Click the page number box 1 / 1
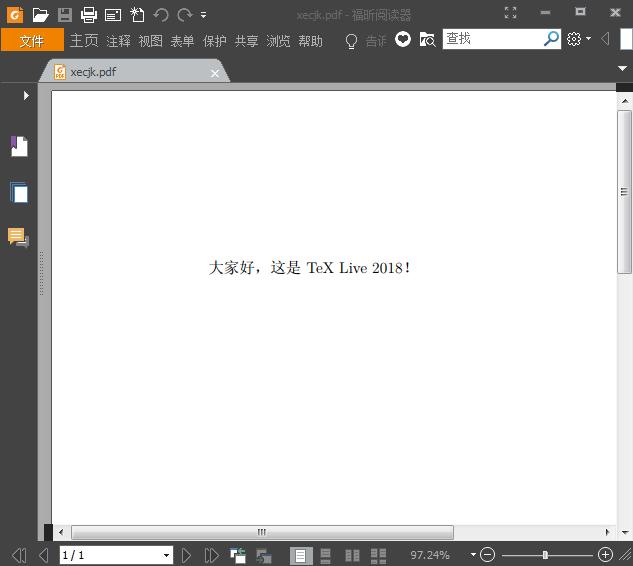This screenshot has width=633, height=566. click(110, 556)
